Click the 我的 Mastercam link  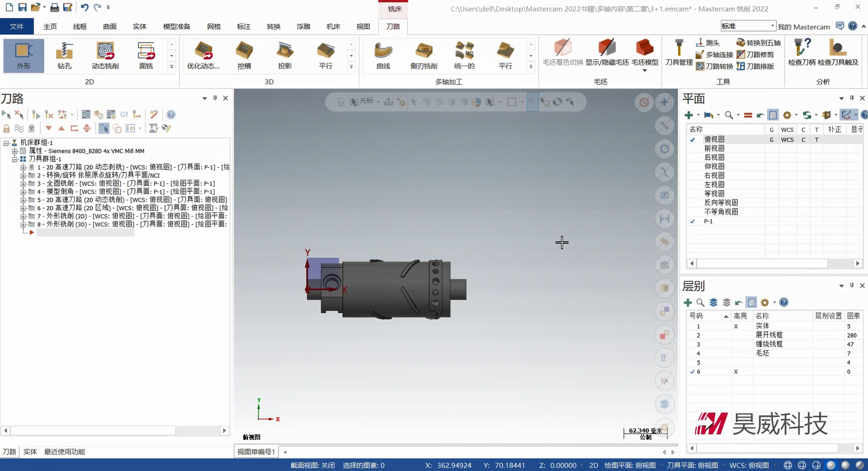click(804, 27)
